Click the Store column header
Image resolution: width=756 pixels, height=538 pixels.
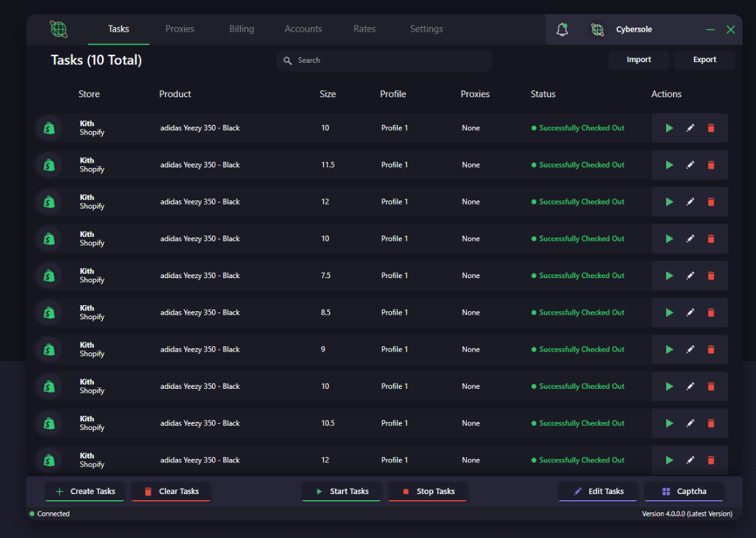[x=89, y=94]
